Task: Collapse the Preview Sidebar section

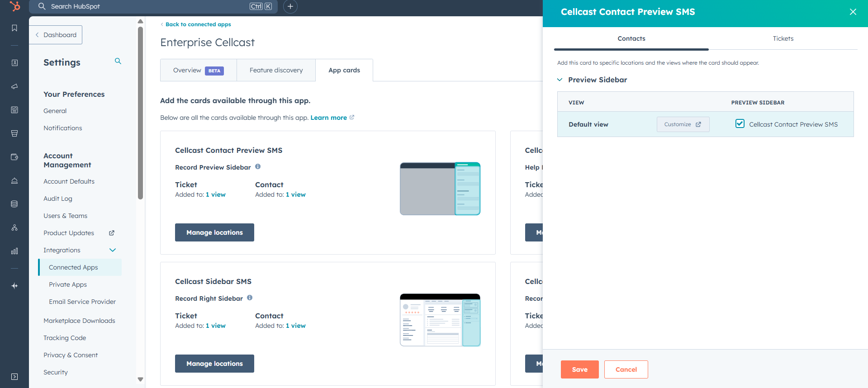Action: click(x=560, y=80)
